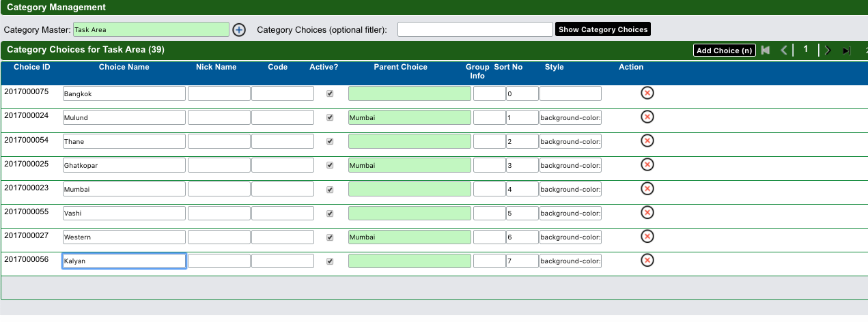The height and width of the screenshot is (322, 868).
Task: Open Parent Choice field for Mulund
Action: click(410, 117)
